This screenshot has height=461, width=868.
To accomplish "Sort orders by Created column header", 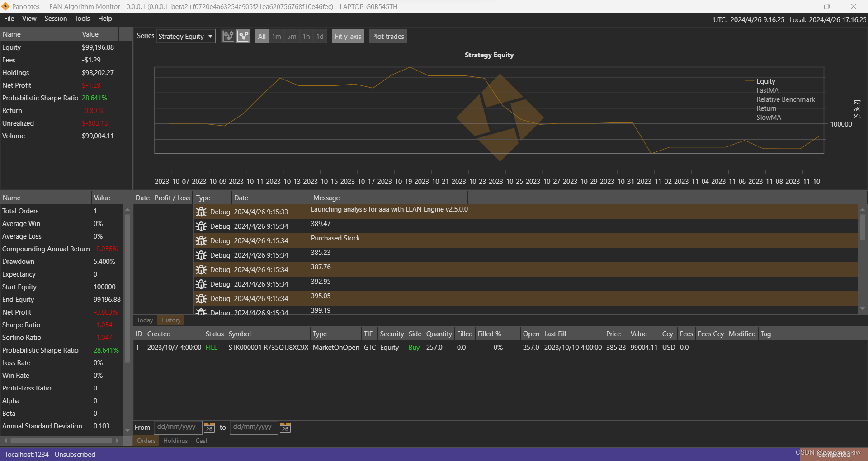I will [174, 334].
